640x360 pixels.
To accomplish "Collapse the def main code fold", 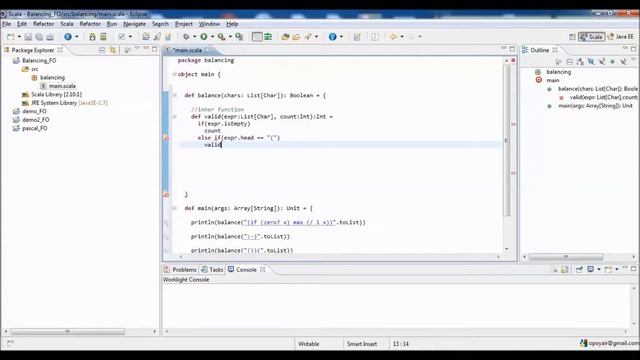I will coord(174,208).
